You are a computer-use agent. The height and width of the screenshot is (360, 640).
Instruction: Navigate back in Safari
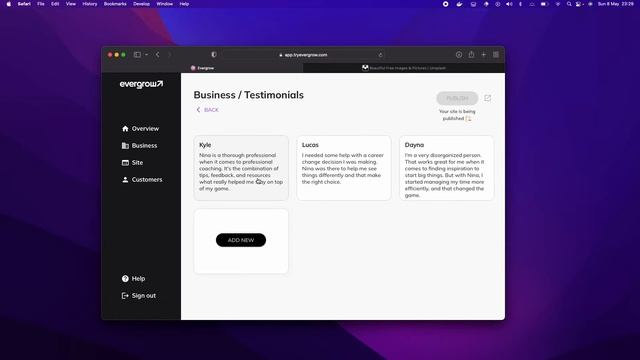coord(158,55)
